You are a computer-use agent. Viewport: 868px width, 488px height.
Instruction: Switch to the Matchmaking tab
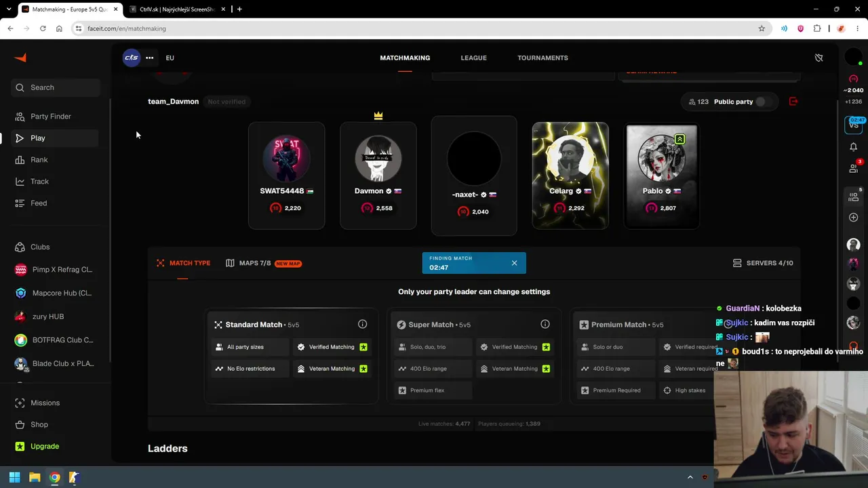[405, 58]
